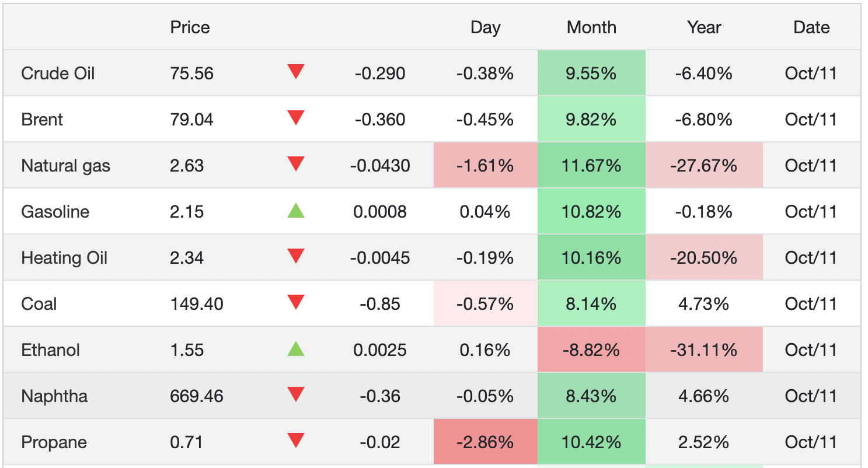This screenshot has width=868, height=468.
Task: Click the 10.42% monthly change cell
Action: coord(591,442)
